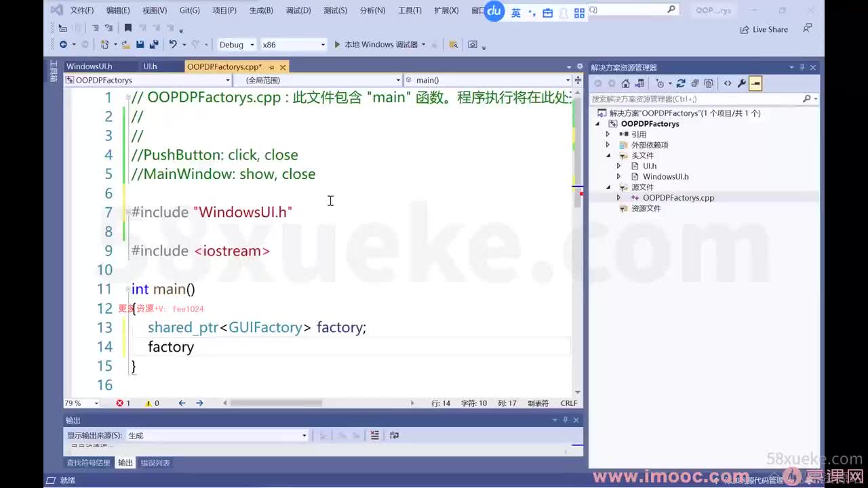Toggle the highlighted Preview Selected Items button
The width and height of the screenshot is (868, 488).
click(755, 83)
